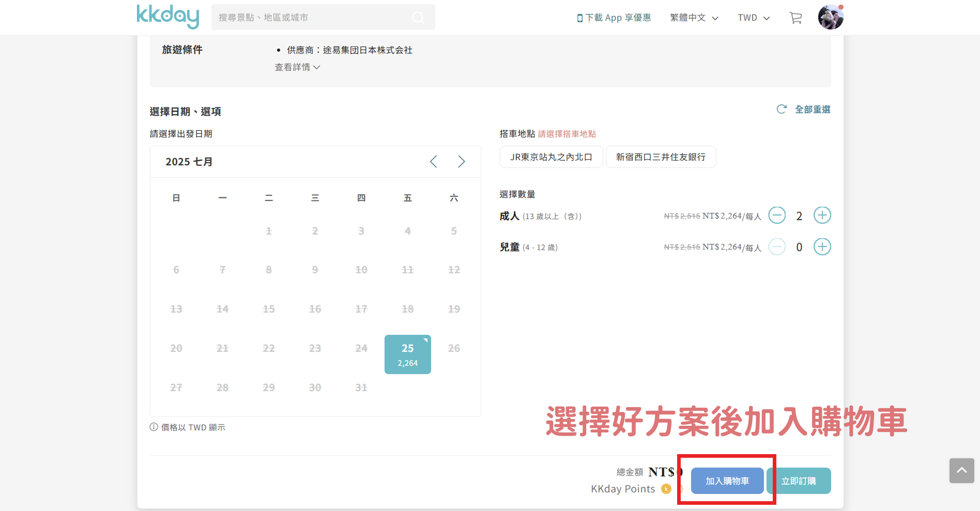Open the shopping cart icon
Screen dimensions: 980x511
coord(795,17)
